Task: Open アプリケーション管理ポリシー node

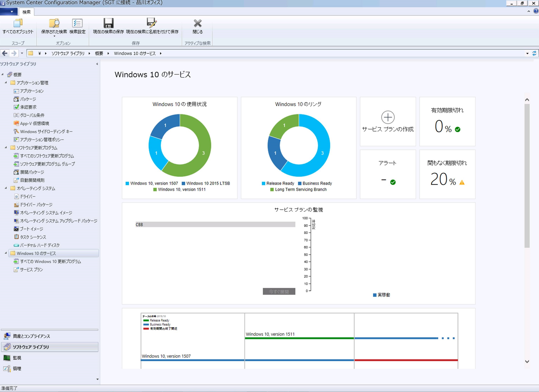Action: (39, 140)
